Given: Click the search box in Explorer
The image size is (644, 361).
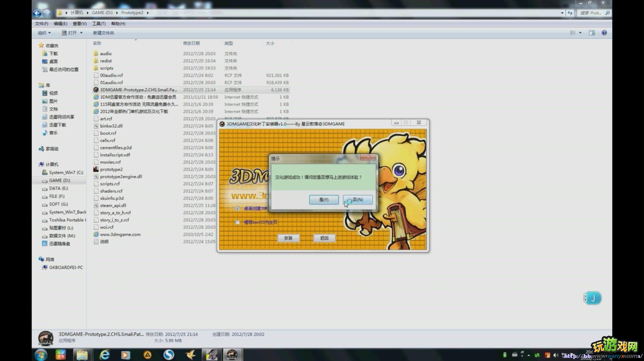Looking at the screenshot, I should 594,13.
